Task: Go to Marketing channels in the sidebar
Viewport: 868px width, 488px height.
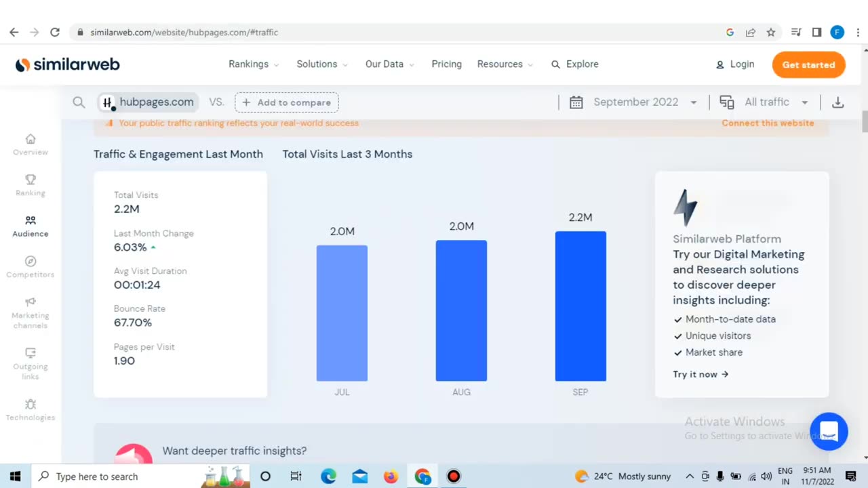Action: 31,312
